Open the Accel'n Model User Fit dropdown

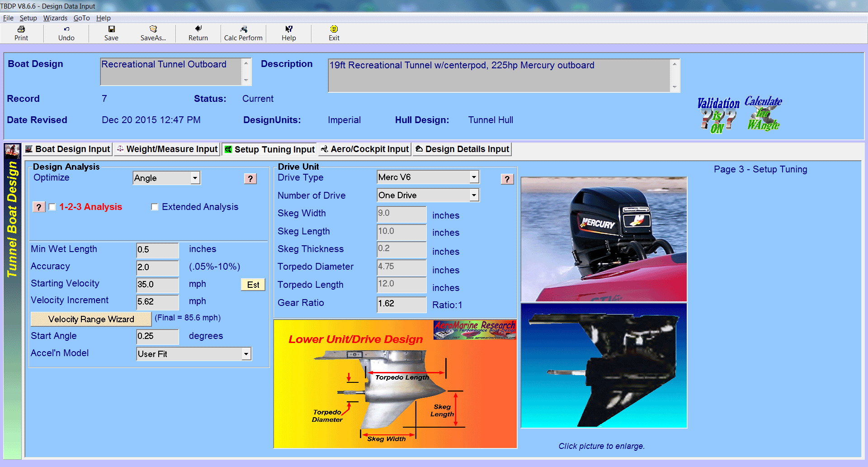pos(245,354)
